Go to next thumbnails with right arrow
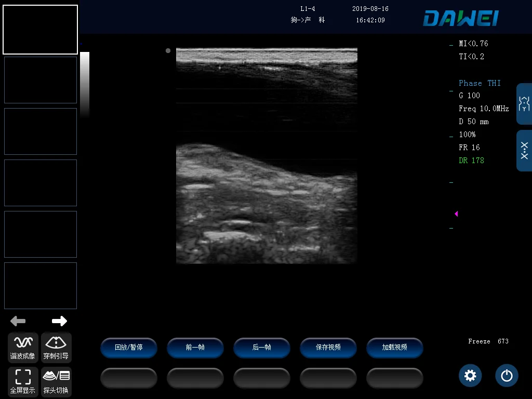532x399 pixels. (59, 321)
